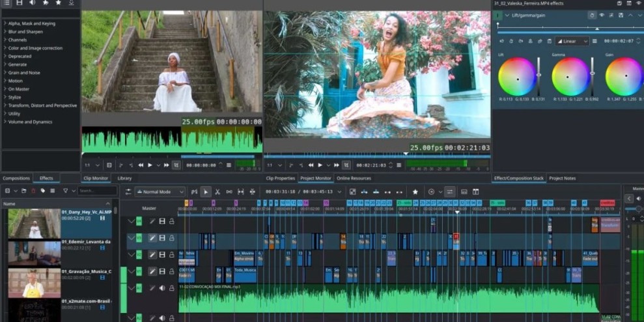Click the Save effect icon in Lift/gamma/gain header
644x322 pixels.
(621, 15)
